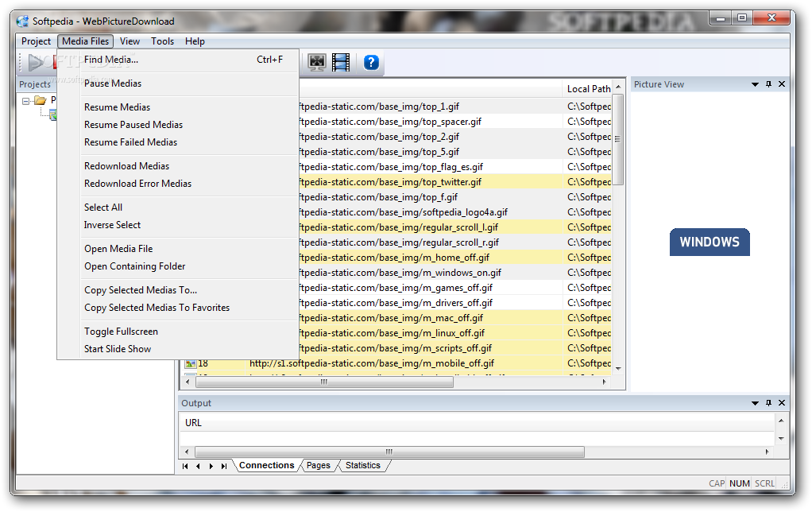
Task: Click Select All in the menu
Action: 178,208
